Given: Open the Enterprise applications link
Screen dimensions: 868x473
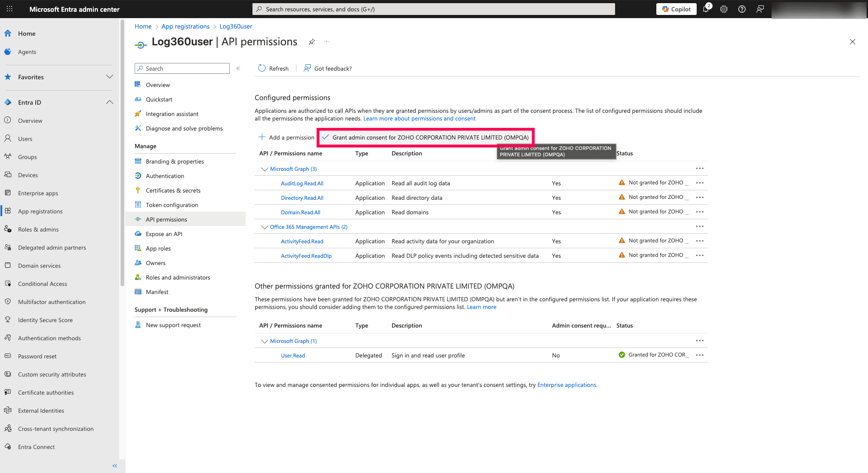Looking at the screenshot, I should (x=566, y=385).
